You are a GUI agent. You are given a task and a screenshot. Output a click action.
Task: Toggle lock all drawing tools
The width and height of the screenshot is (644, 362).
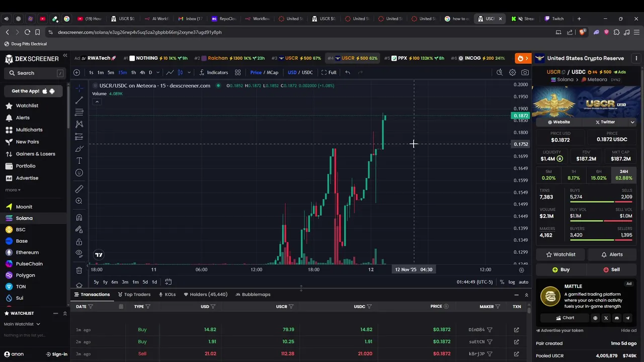79,241
